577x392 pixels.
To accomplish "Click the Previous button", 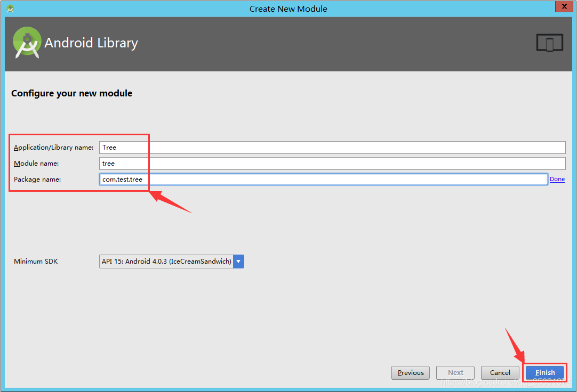I will click(x=410, y=372).
